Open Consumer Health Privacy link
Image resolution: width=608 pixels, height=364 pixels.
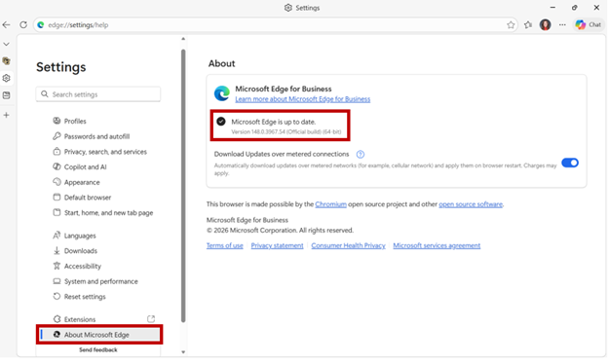click(348, 245)
